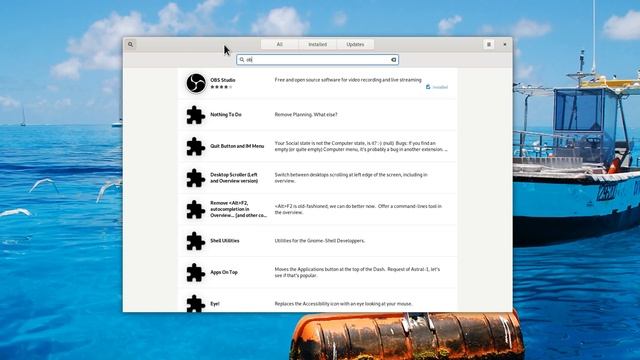This screenshot has height=360, width=640.
Task: Switch to the All tab
Action: pyautogui.click(x=280, y=44)
